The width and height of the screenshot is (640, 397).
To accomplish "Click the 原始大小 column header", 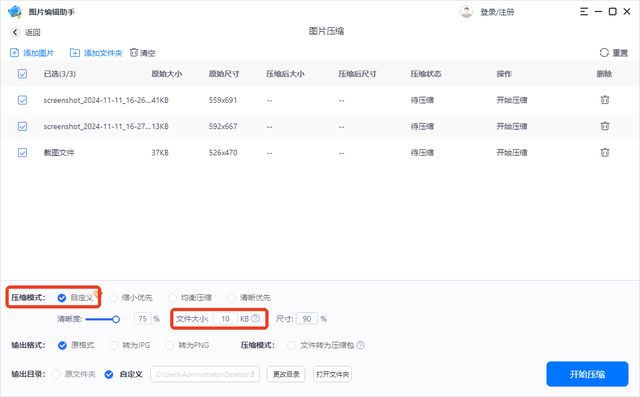I will (167, 74).
